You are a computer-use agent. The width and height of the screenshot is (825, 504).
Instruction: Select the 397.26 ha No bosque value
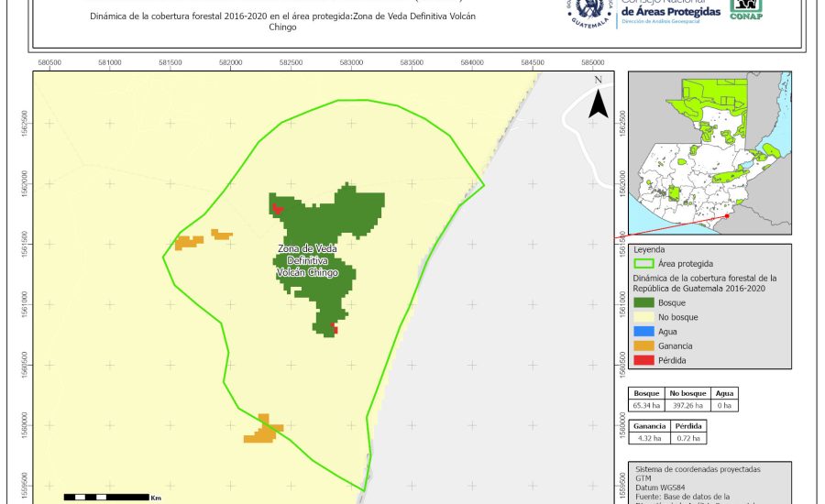pos(686,405)
